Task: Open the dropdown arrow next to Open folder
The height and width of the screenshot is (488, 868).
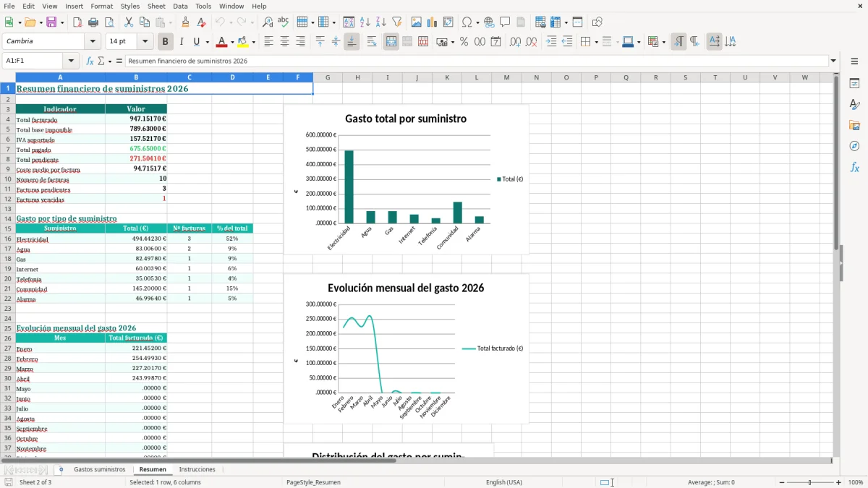Action: pyautogui.click(x=41, y=22)
